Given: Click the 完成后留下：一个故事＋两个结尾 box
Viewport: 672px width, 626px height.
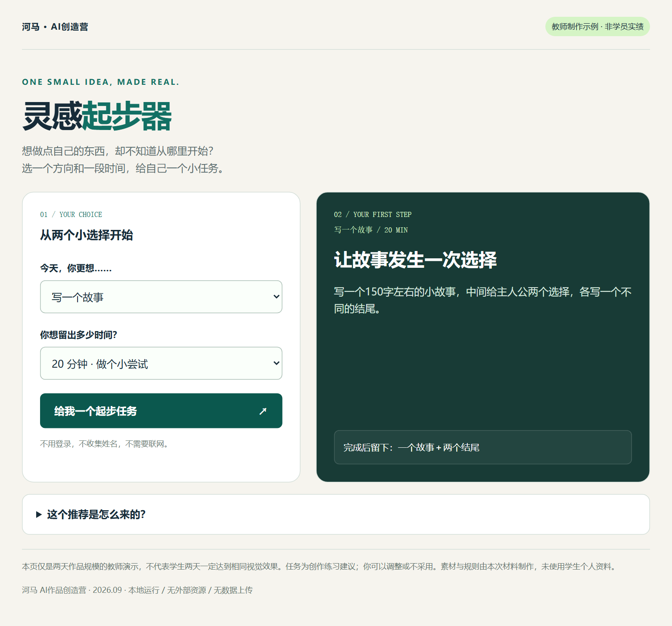Looking at the screenshot, I should point(483,447).
